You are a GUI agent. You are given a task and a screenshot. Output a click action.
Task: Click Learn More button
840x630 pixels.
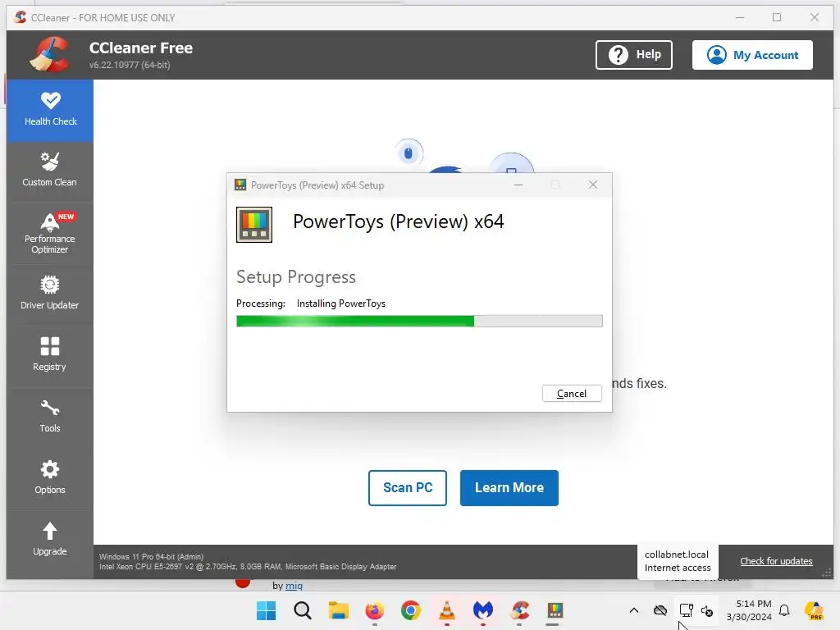pyautogui.click(x=509, y=487)
